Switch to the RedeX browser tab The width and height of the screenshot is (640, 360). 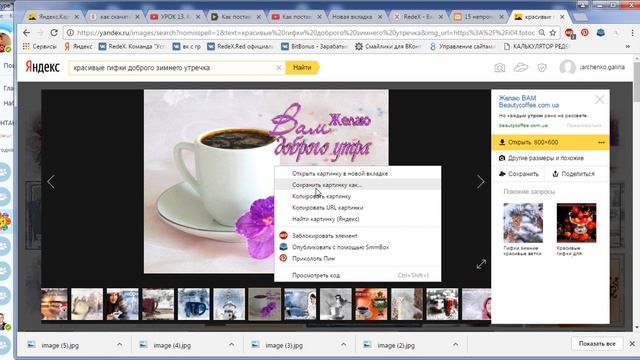pyautogui.click(x=417, y=17)
